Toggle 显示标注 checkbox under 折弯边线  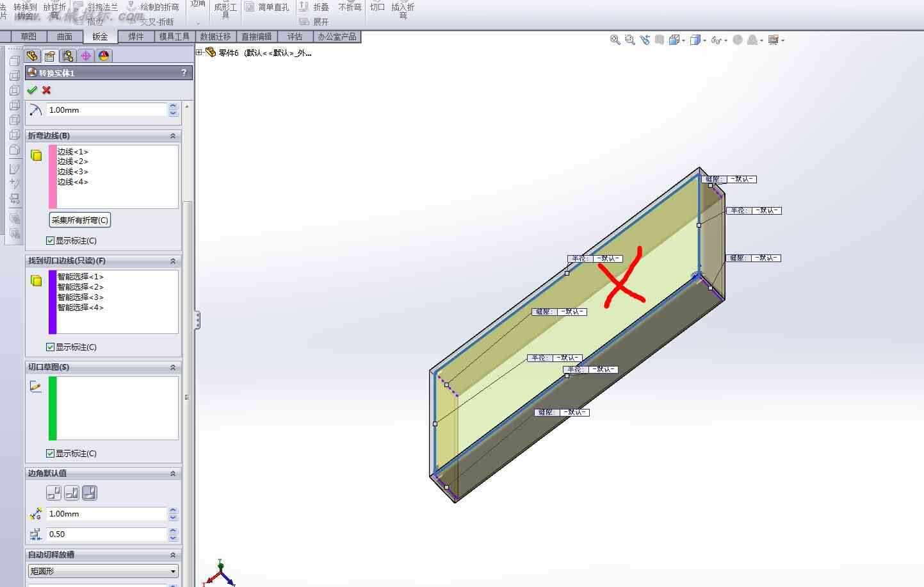tap(50, 241)
